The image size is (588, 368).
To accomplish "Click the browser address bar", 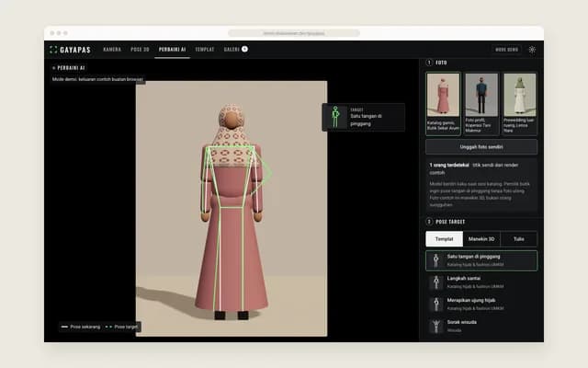I will (x=294, y=33).
